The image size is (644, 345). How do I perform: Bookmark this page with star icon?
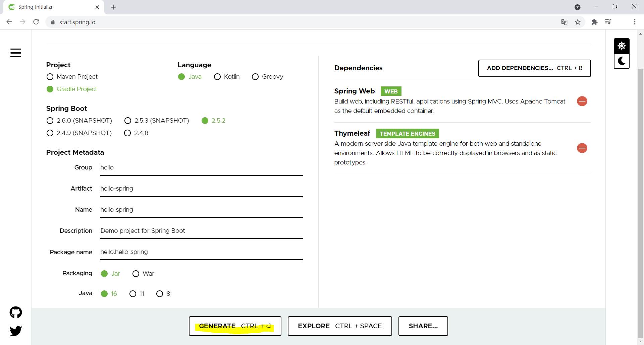[x=578, y=22]
